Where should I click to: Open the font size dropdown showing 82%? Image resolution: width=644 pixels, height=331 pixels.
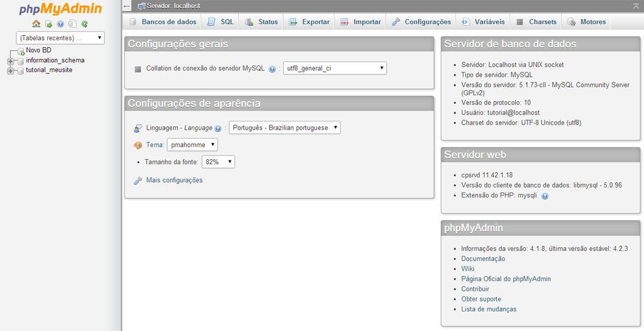[x=218, y=162]
